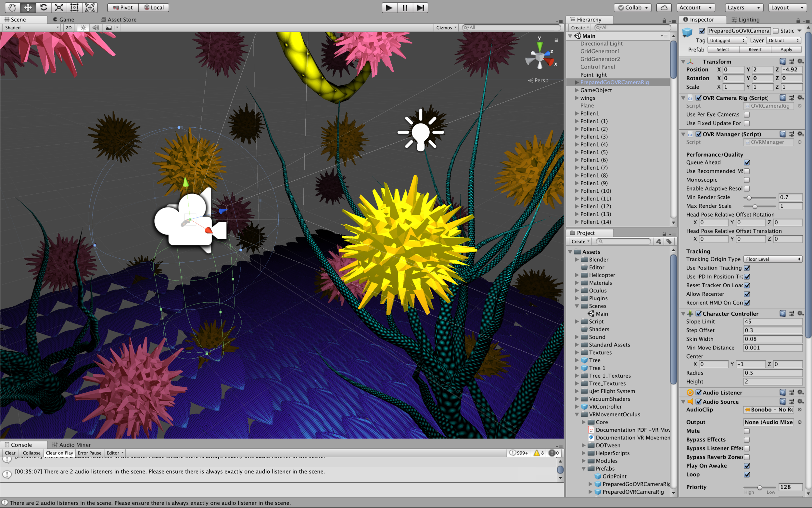Viewport: 812px width, 508px height.
Task: Click the Step frame button
Action: coord(420,7)
